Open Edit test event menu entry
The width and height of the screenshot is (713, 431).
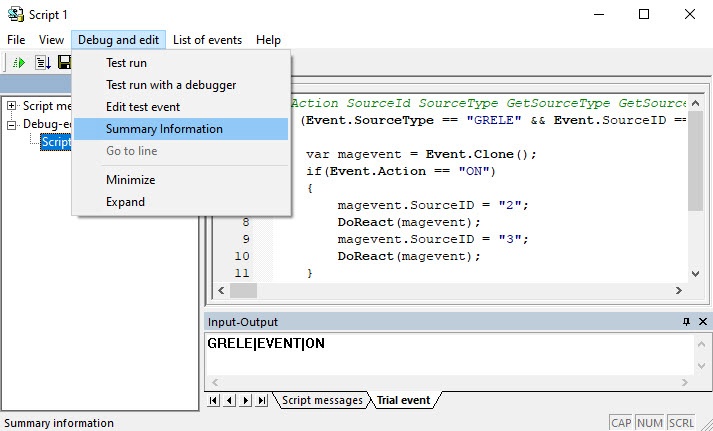[x=143, y=107]
